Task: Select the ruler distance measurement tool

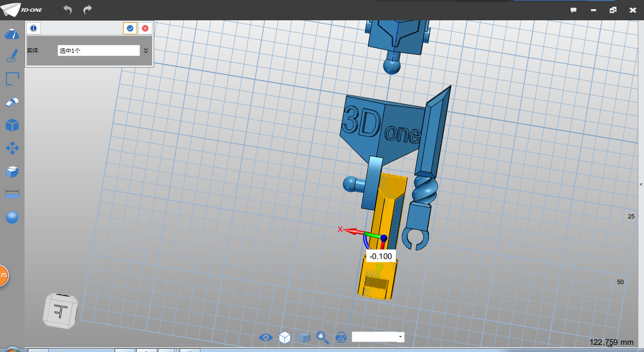Action: click(x=12, y=194)
